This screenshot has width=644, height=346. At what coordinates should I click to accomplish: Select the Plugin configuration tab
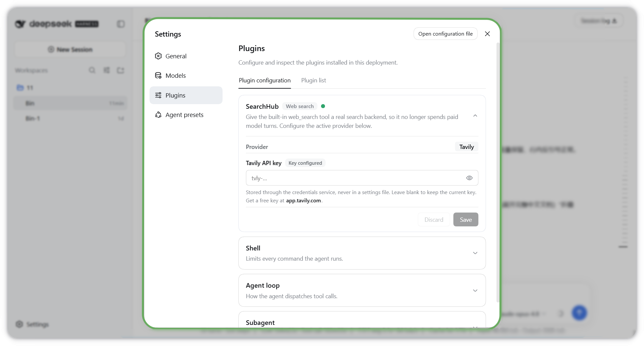(265, 80)
